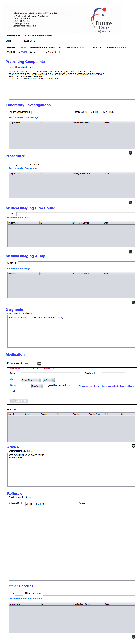This screenshot has width=139, height=644.
Task: Click Duration Type header in Drug List
Action: (96, 414)
